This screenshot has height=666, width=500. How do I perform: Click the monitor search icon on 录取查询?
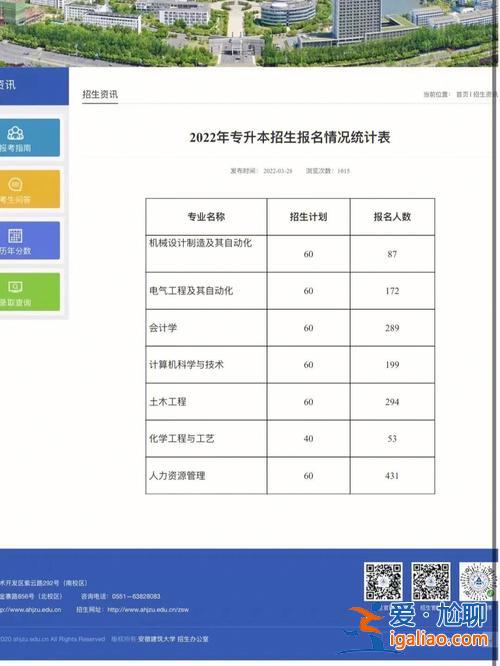(x=15, y=287)
